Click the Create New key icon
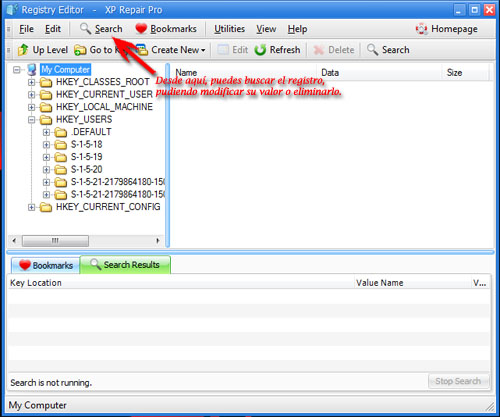 pyautogui.click(x=142, y=50)
